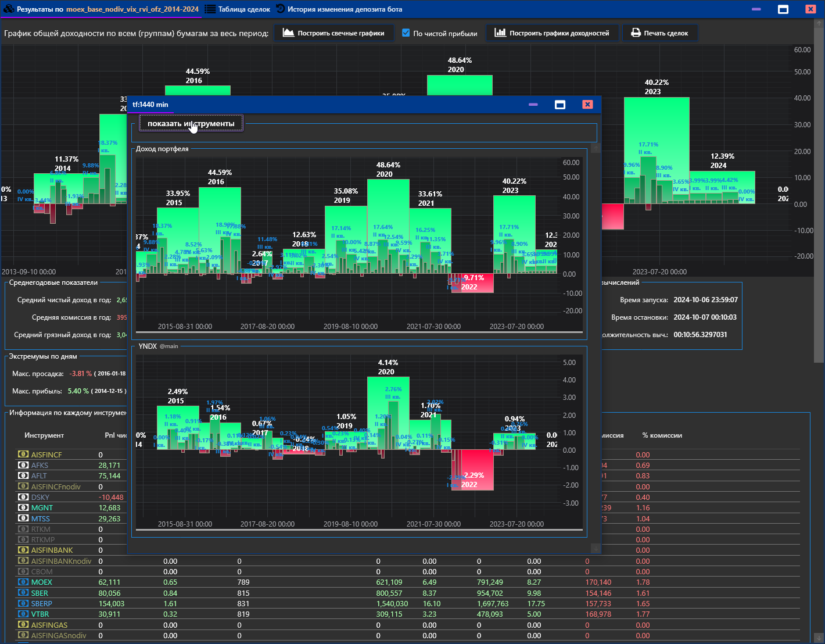Click the Макс. просадка value -3.81 %
This screenshot has height=644, width=825.
point(81,374)
